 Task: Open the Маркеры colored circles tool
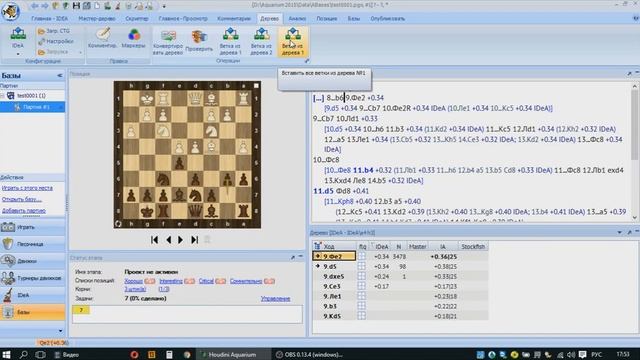coord(133,38)
